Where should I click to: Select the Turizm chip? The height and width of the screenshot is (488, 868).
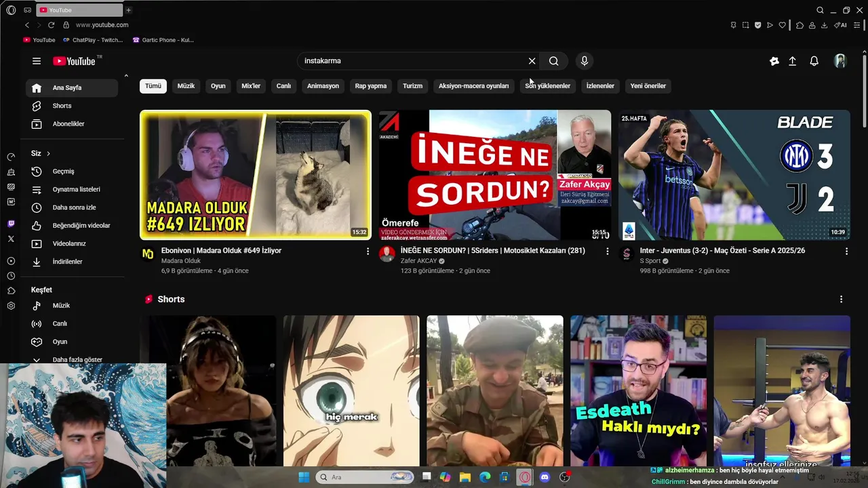click(x=412, y=86)
